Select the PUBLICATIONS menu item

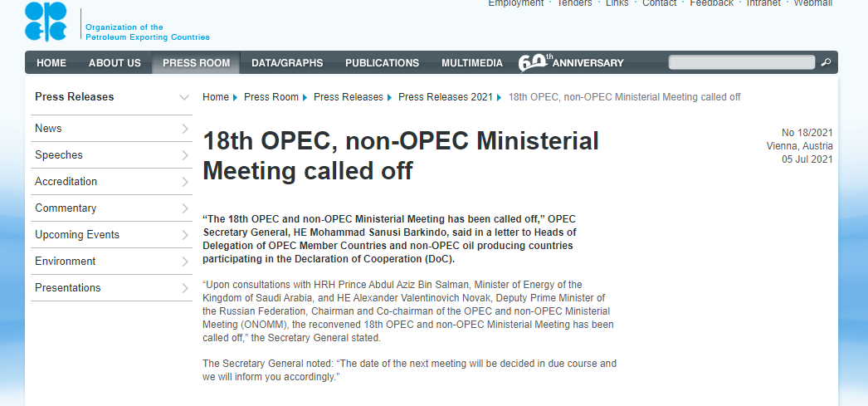click(382, 63)
